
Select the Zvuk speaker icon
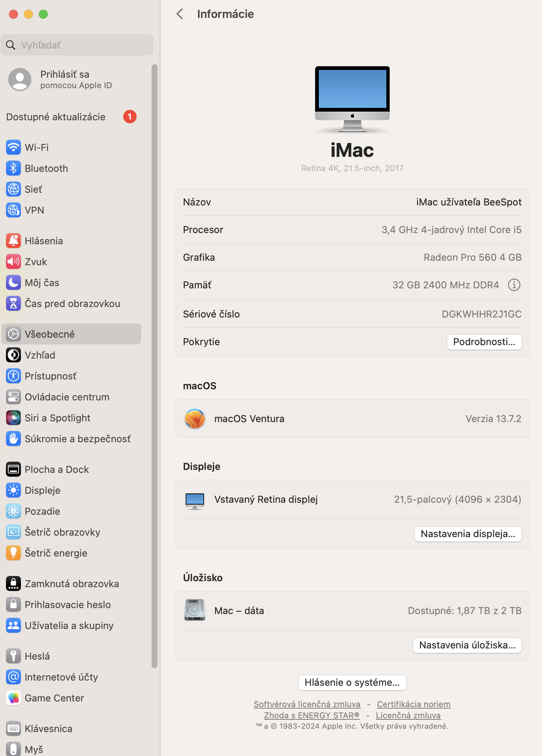[x=13, y=261]
